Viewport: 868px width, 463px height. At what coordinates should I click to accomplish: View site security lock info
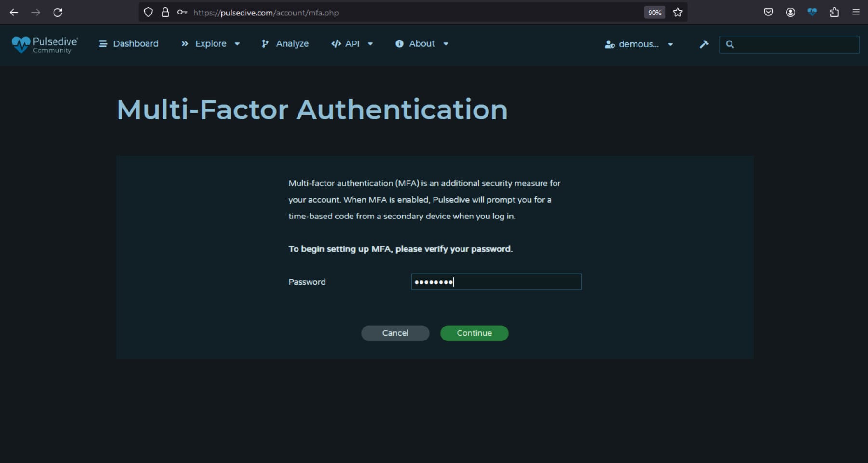165,13
